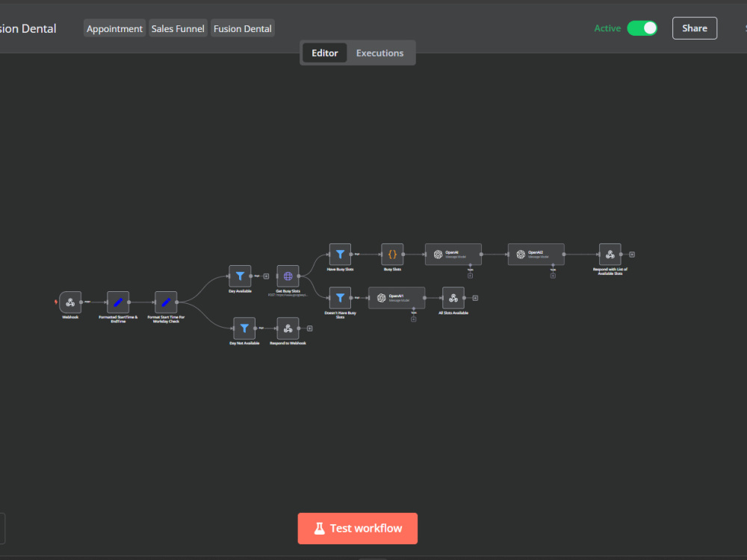Open the All Slots Available webhook node

[453, 298]
